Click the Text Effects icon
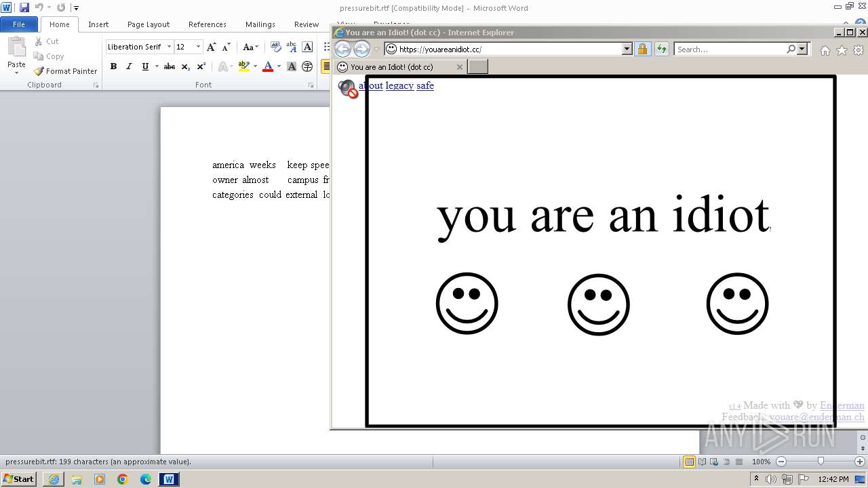868x488 pixels. 222,66
